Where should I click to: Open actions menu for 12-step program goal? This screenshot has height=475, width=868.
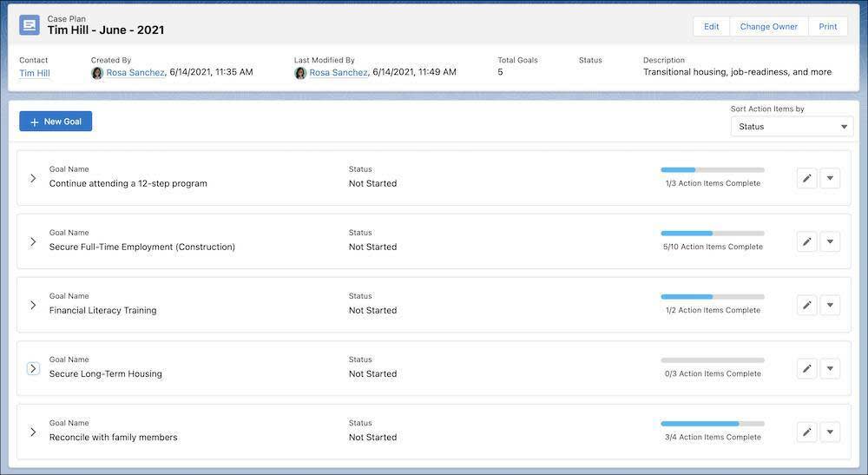click(x=830, y=178)
